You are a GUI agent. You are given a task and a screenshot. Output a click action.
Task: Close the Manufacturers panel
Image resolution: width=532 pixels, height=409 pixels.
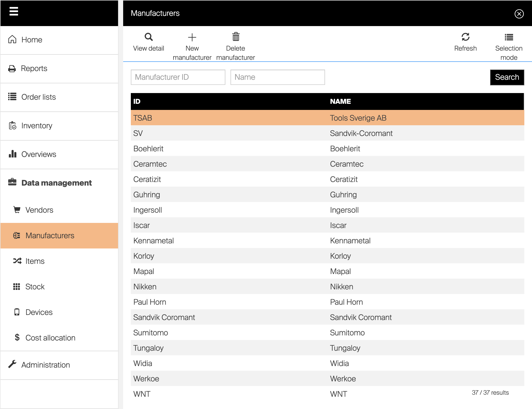click(519, 14)
